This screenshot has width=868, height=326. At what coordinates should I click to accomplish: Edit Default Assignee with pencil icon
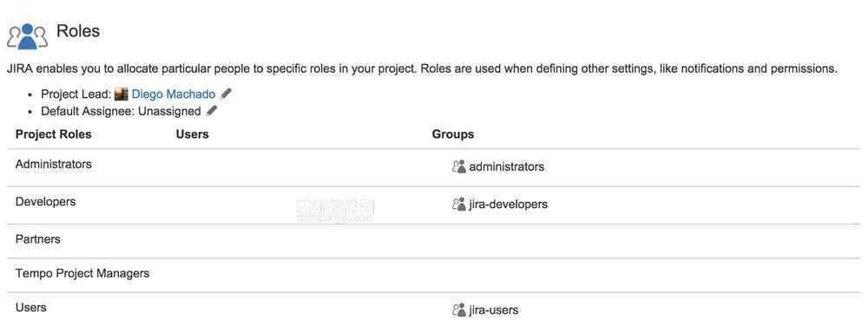point(212,111)
